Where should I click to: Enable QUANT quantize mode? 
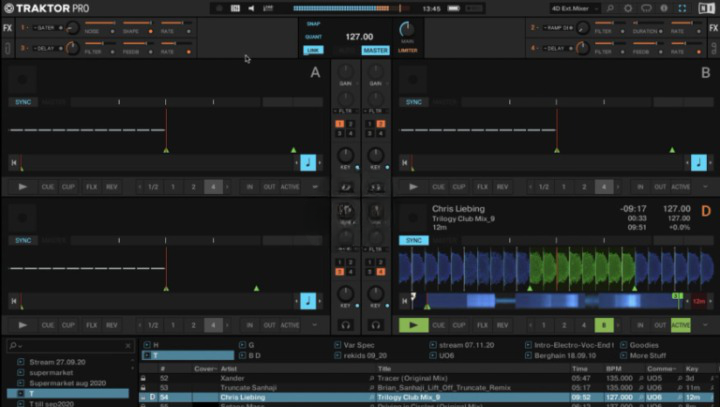(313, 37)
